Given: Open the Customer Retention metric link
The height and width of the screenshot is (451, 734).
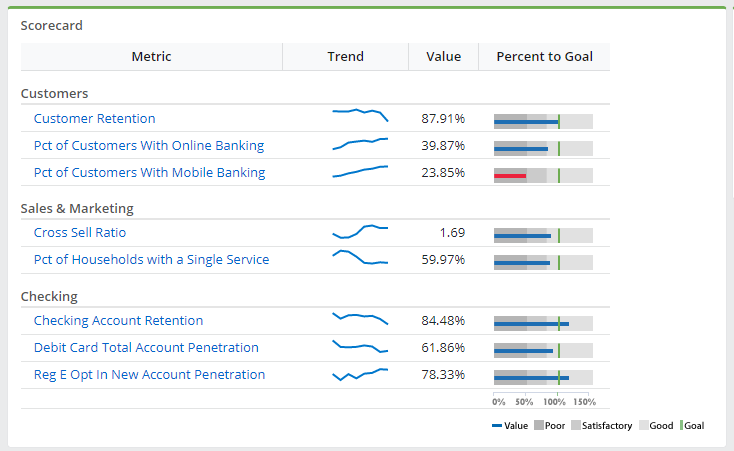Looking at the screenshot, I should click(x=95, y=118).
